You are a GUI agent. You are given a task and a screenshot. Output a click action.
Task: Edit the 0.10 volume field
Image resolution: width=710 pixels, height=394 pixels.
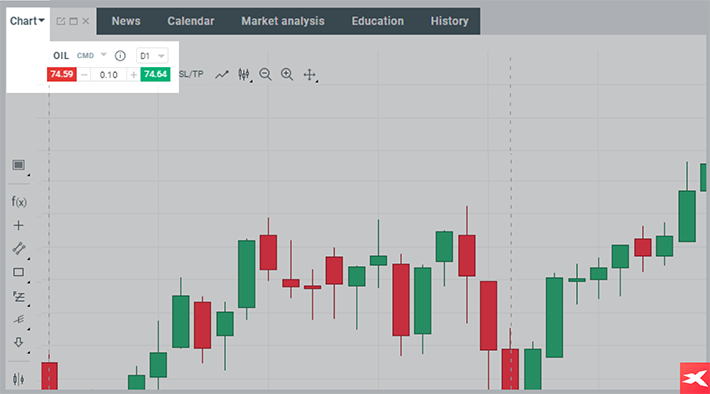(109, 75)
